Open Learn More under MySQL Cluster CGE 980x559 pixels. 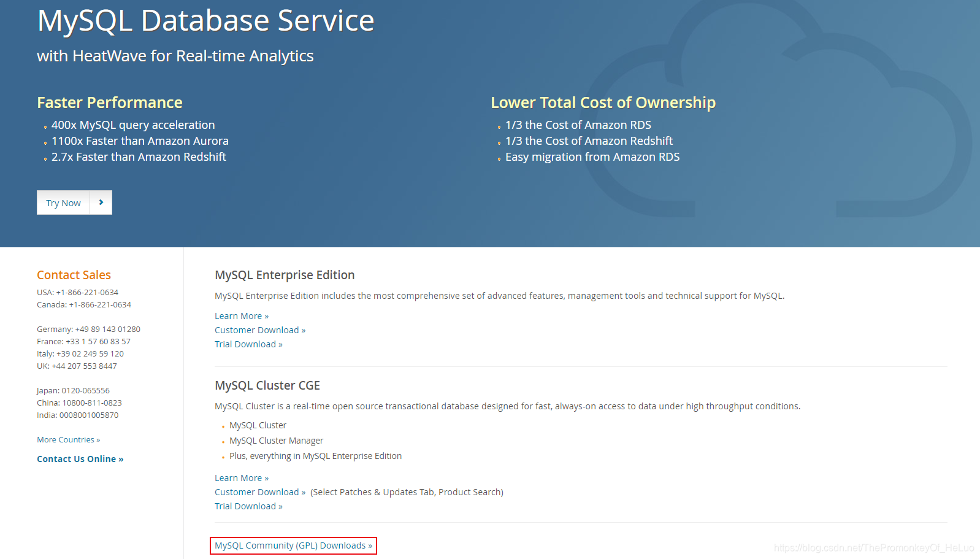coord(242,478)
